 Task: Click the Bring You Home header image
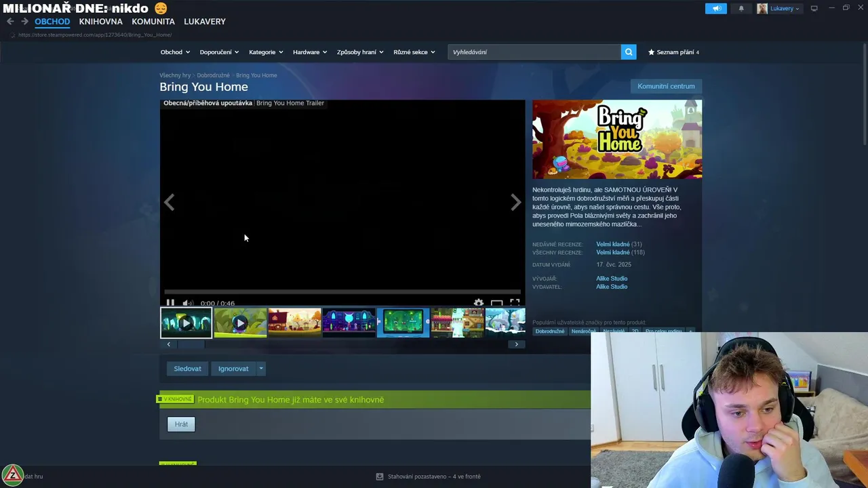[x=617, y=139]
